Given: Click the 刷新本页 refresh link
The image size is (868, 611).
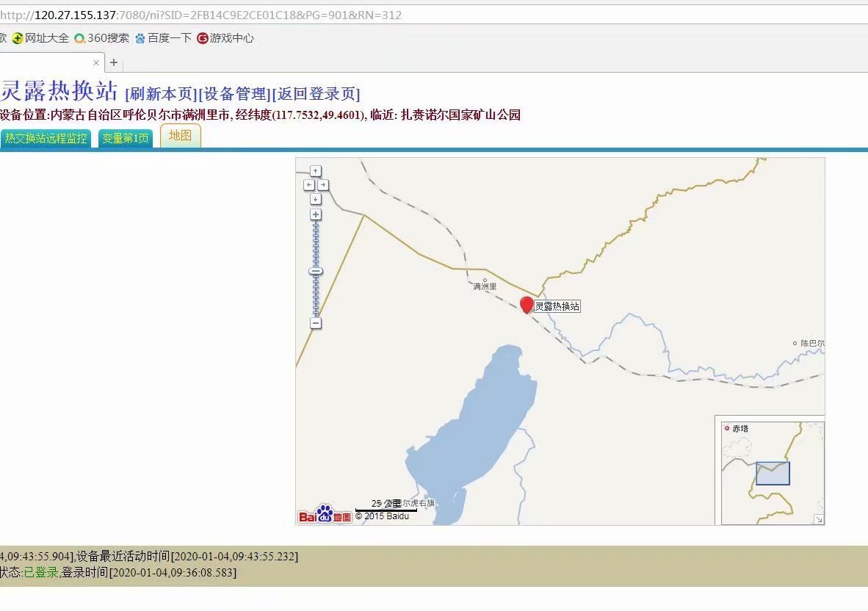Looking at the screenshot, I should [162, 94].
